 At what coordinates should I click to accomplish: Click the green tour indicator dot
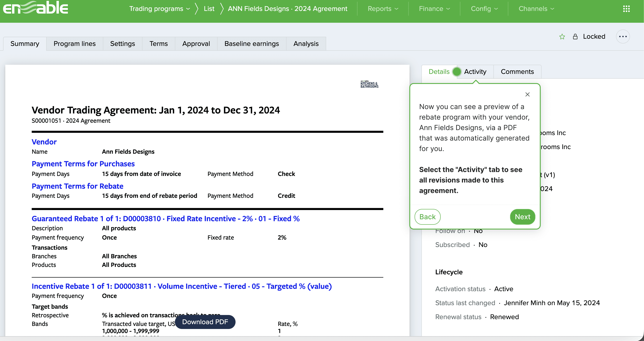click(x=457, y=72)
